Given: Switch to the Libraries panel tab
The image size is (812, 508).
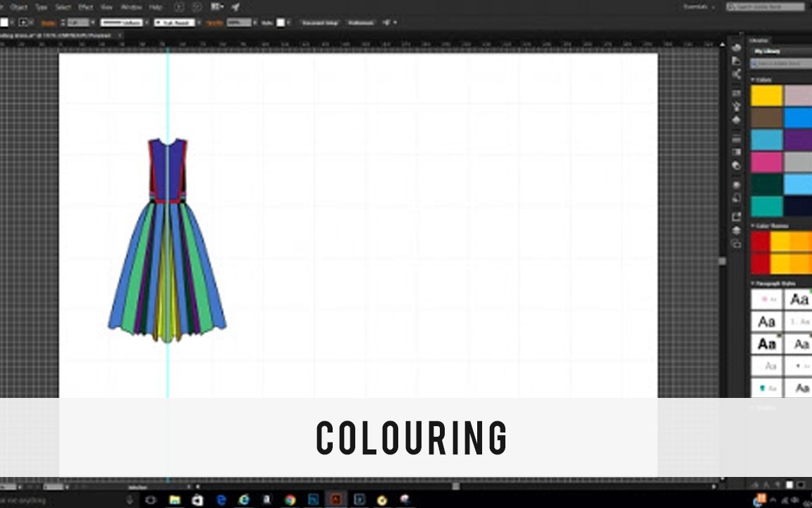Looking at the screenshot, I should pyautogui.click(x=758, y=40).
